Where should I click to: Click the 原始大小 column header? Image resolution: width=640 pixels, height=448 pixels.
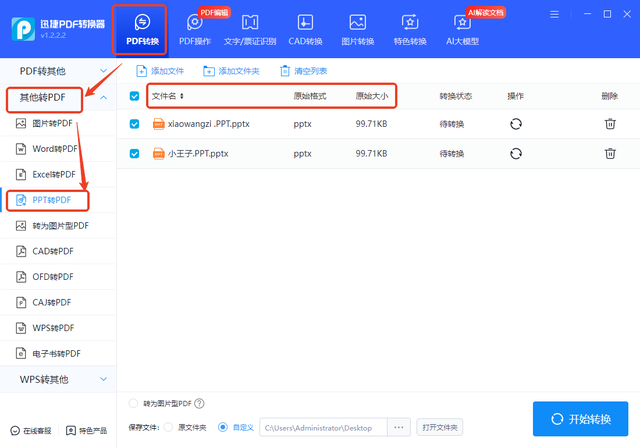tap(372, 96)
